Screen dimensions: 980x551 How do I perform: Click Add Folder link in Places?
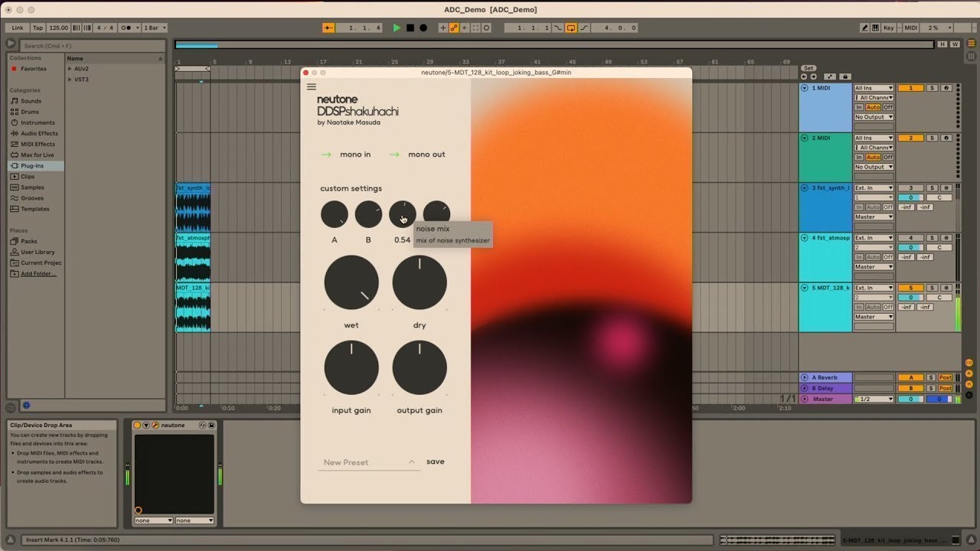click(x=38, y=273)
